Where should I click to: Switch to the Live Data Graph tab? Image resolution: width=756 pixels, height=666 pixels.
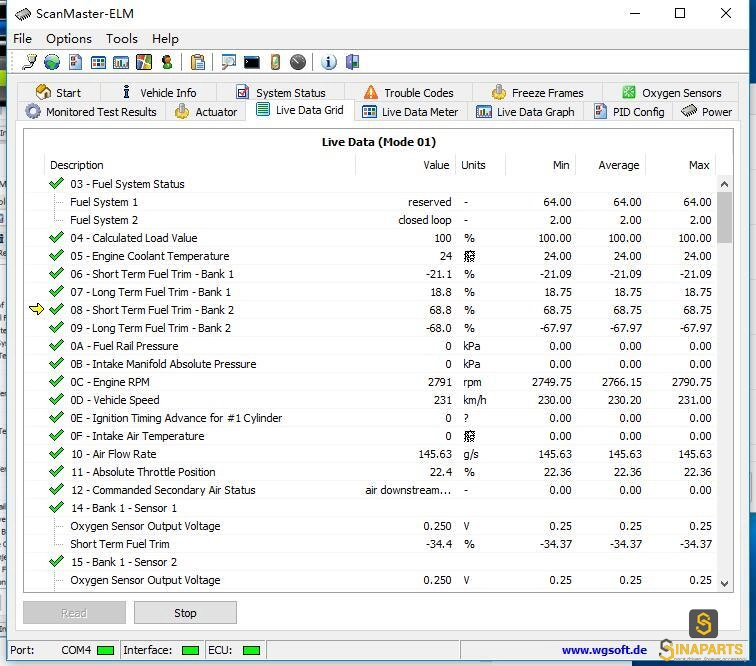pos(525,112)
